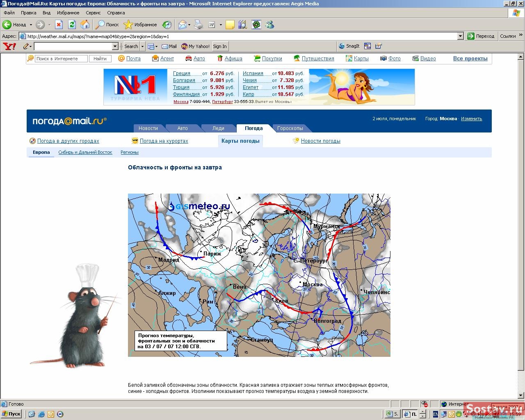Click the EN language indicator in taskbar
This screenshot has height=420, width=525.
pyautogui.click(x=435, y=414)
